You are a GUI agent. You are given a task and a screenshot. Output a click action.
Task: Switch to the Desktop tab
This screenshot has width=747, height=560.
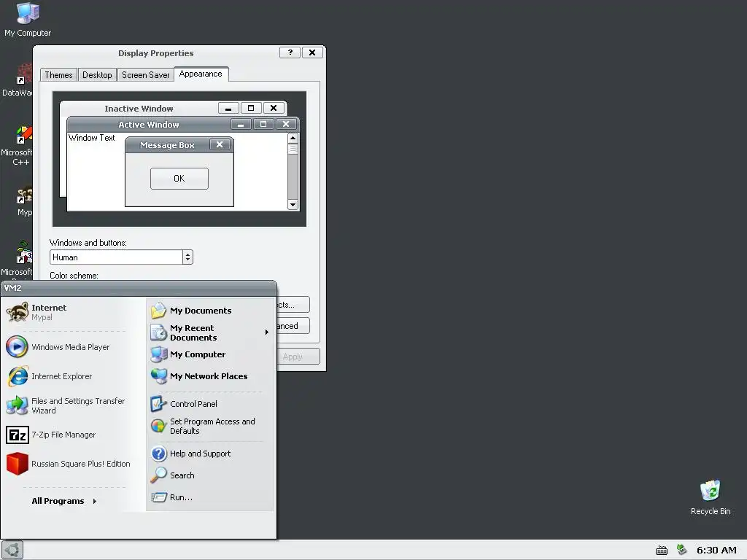coord(97,75)
